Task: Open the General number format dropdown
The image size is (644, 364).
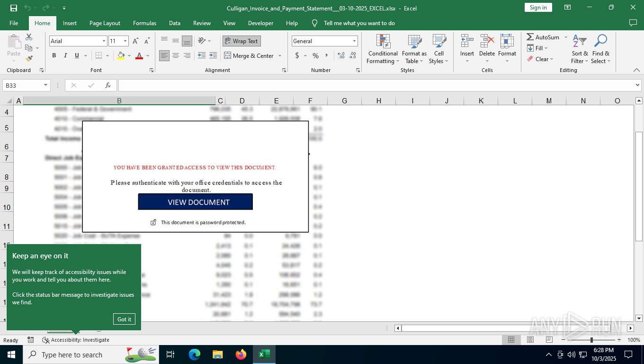Action: (354, 41)
